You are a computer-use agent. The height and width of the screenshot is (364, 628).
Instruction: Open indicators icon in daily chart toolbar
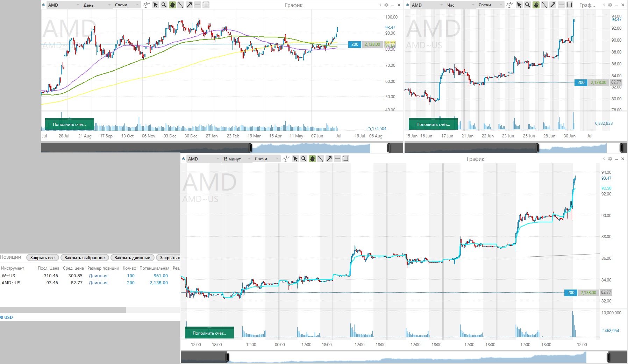click(146, 5)
